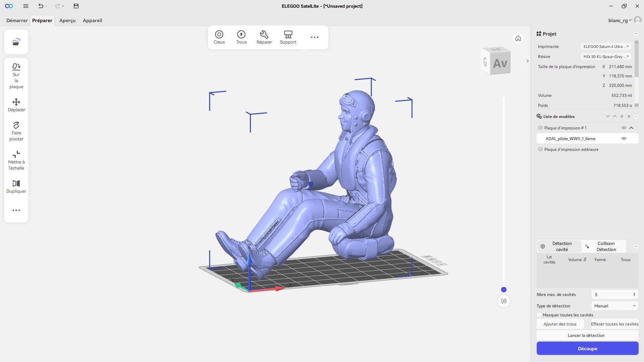Click the Dupliquer duplicate tool
Screen dimensions: 644x362
(x=16, y=186)
